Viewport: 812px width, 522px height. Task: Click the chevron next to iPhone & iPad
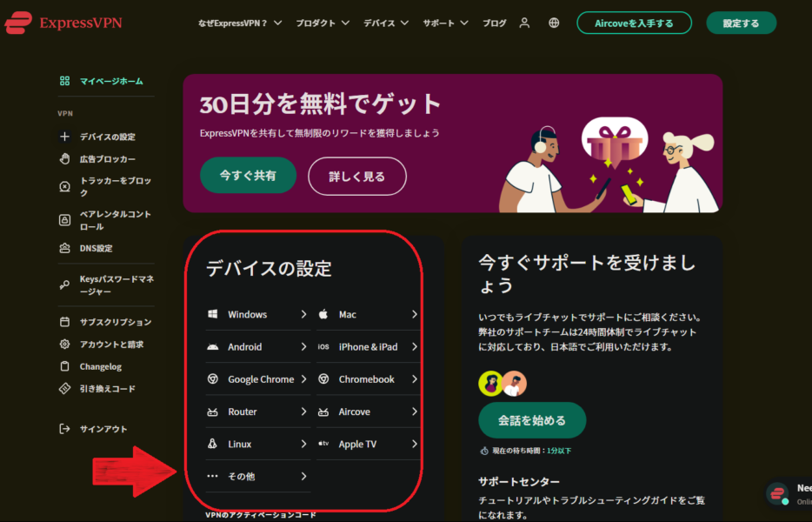click(415, 347)
